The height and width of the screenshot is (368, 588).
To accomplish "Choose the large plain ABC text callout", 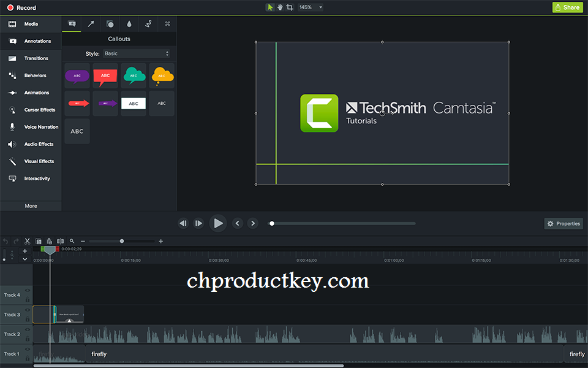I will click(x=77, y=131).
